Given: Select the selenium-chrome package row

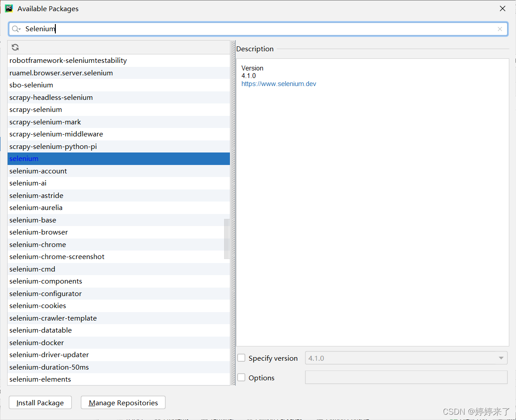Looking at the screenshot, I should click(x=118, y=244).
